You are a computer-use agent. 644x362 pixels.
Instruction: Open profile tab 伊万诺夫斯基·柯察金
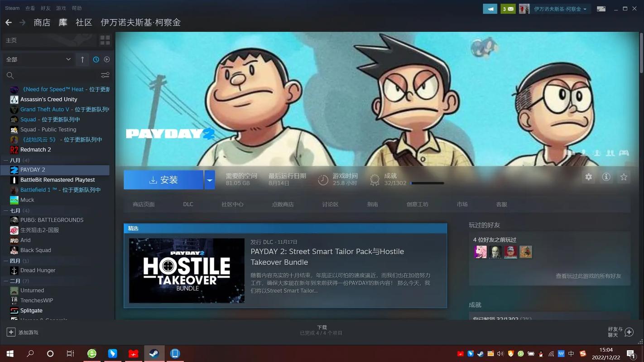140,22
